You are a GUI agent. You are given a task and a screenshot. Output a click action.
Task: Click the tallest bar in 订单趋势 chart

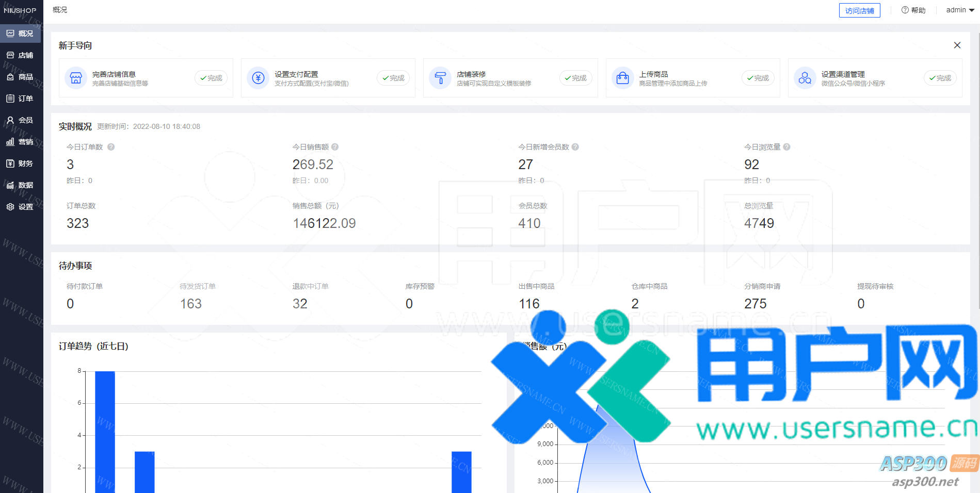(105, 432)
